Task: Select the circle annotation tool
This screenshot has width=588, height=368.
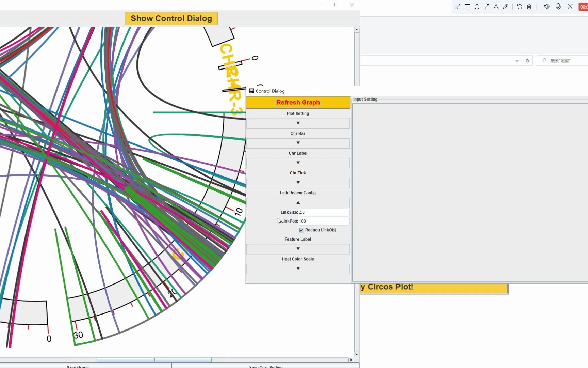Action: click(477, 7)
